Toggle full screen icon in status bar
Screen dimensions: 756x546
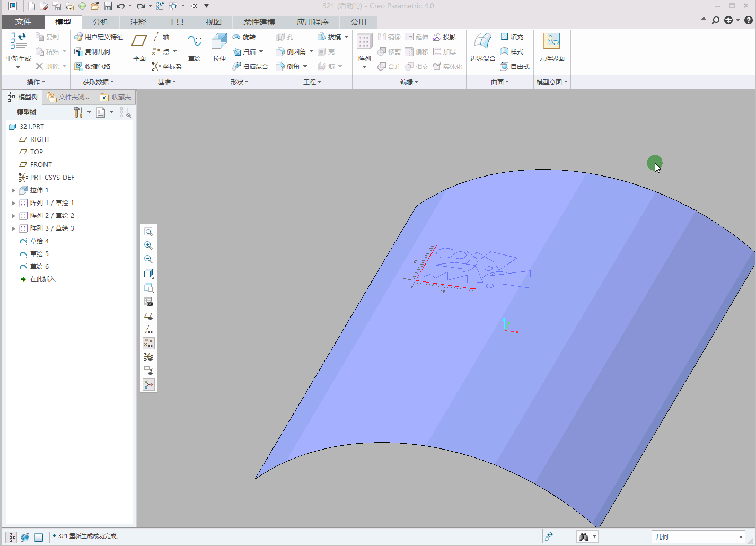[x=39, y=537]
